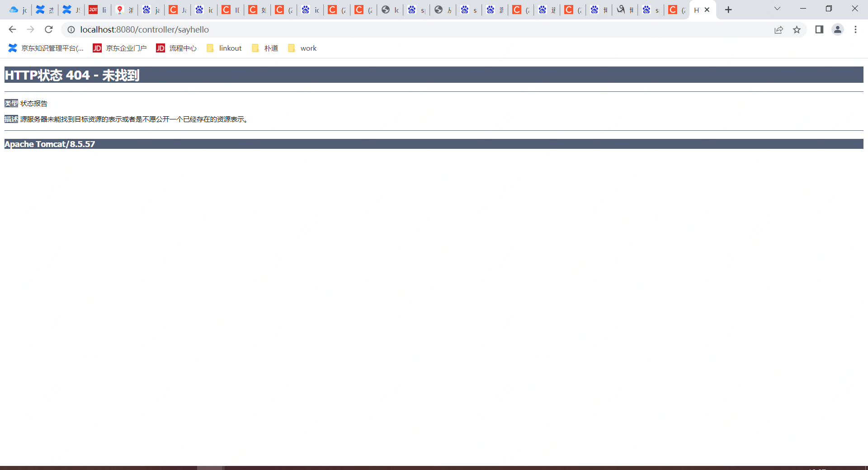Switch to the map pin icon tab
This screenshot has width=868, height=470.
point(124,10)
